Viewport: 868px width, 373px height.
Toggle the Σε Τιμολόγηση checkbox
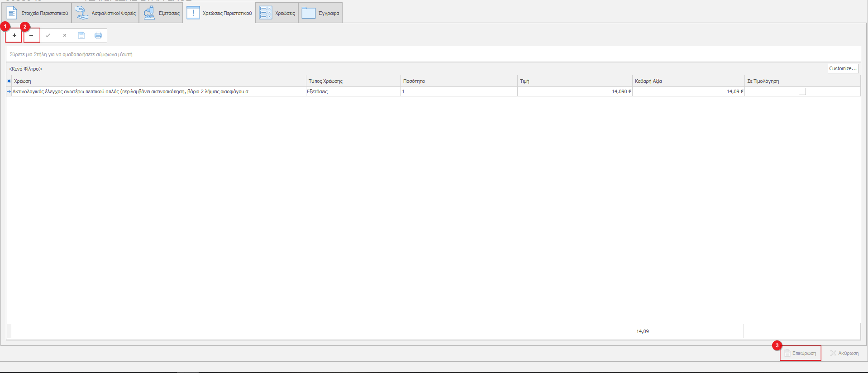tap(802, 91)
